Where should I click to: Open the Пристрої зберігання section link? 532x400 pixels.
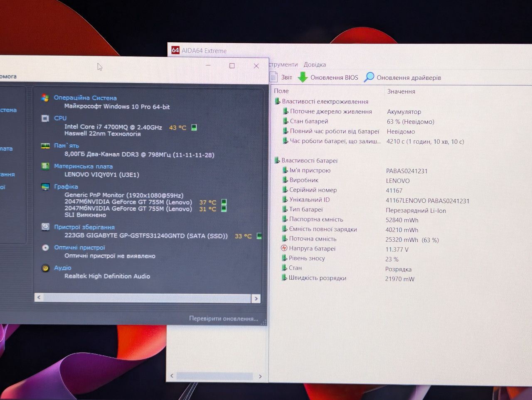pyautogui.click(x=84, y=227)
